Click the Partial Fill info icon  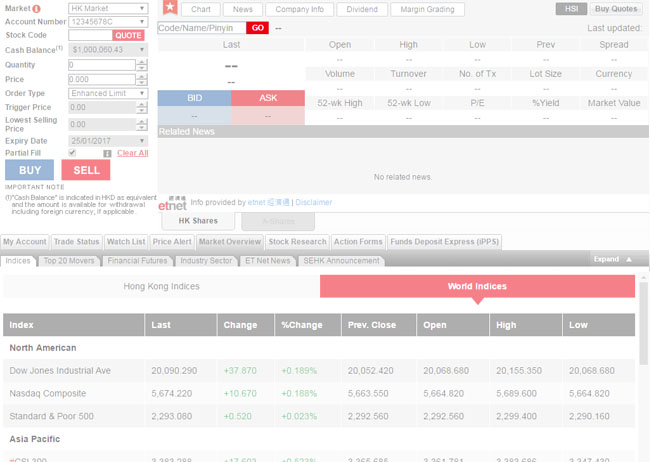coord(107,153)
